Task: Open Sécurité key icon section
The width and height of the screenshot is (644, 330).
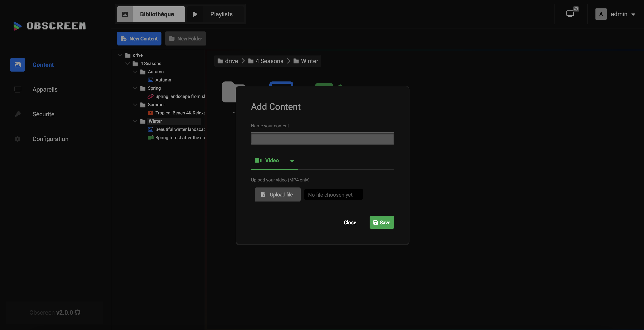Action: [x=43, y=114]
